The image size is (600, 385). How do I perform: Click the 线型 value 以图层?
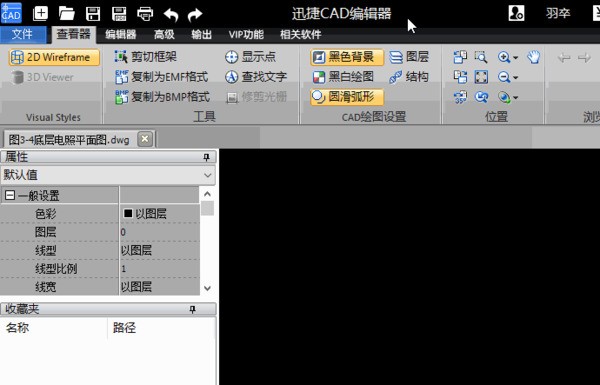click(159, 250)
